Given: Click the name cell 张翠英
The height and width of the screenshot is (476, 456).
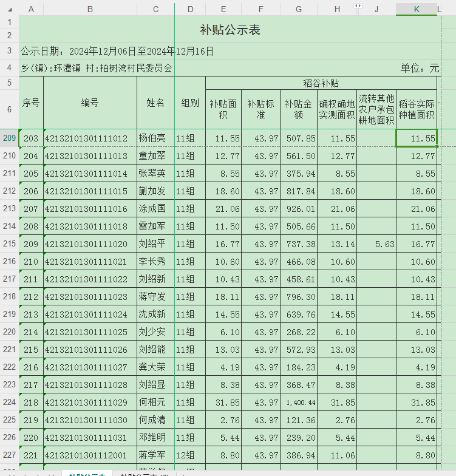Looking at the screenshot, I should coord(155,174).
